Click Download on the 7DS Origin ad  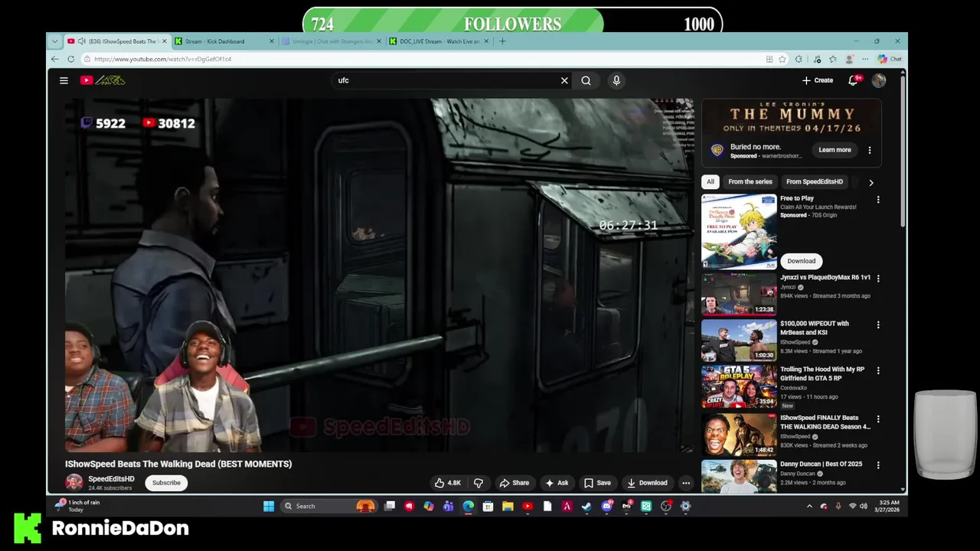801,261
